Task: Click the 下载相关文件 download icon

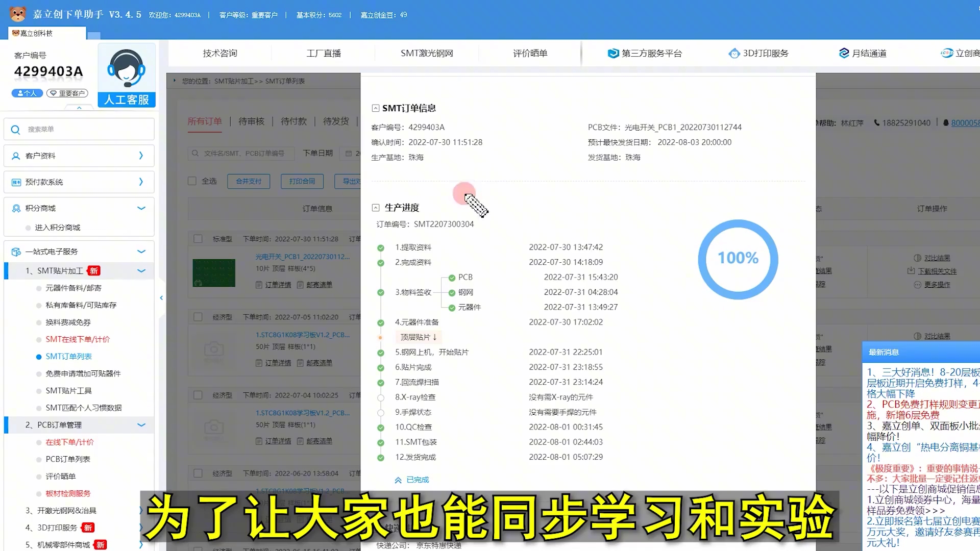Action: pos(911,271)
